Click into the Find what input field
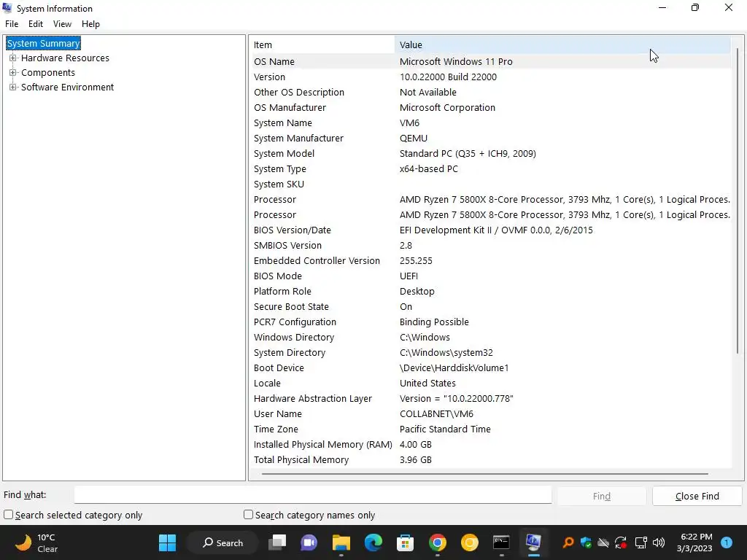 [313, 495]
